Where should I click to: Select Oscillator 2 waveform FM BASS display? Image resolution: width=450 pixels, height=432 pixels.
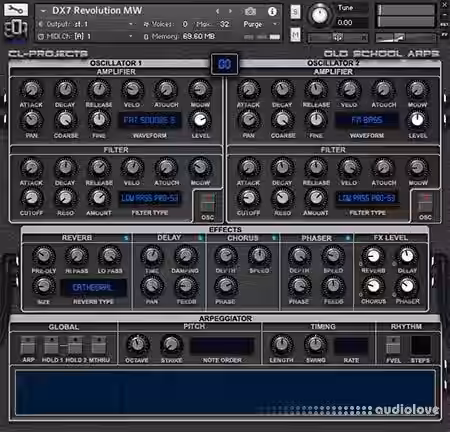(x=367, y=120)
